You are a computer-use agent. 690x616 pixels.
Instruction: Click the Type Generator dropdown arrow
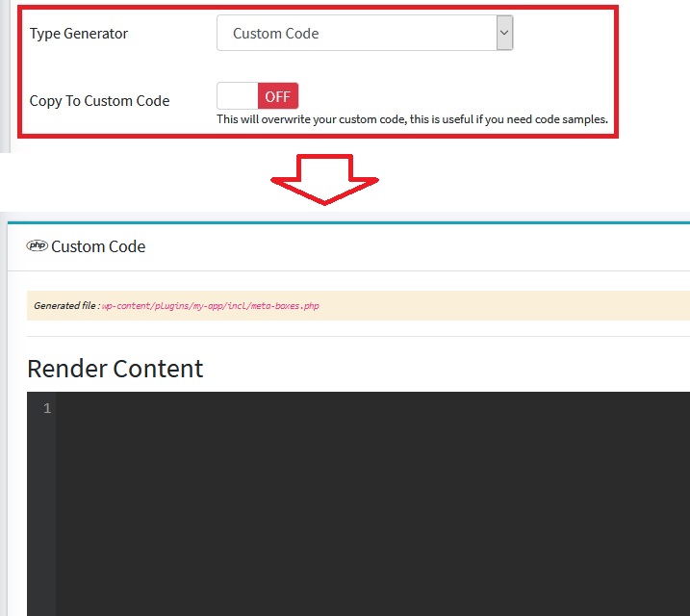tap(504, 34)
